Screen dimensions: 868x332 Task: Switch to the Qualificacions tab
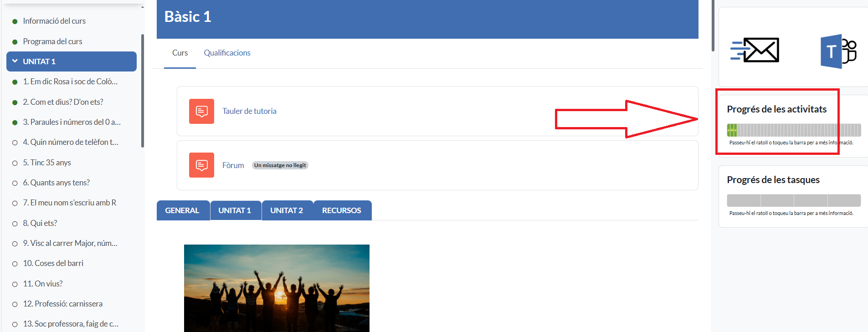pyautogui.click(x=227, y=53)
